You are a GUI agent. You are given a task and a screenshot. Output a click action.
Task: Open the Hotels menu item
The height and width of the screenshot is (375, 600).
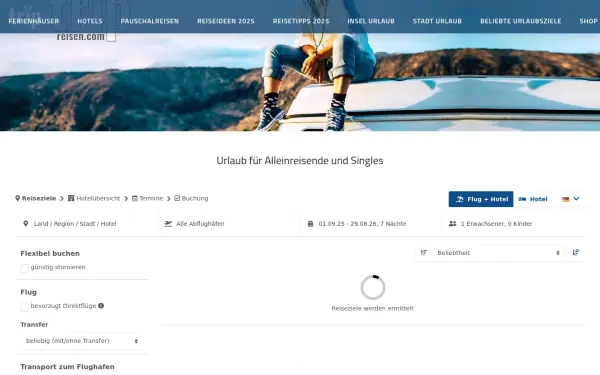[90, 21]
